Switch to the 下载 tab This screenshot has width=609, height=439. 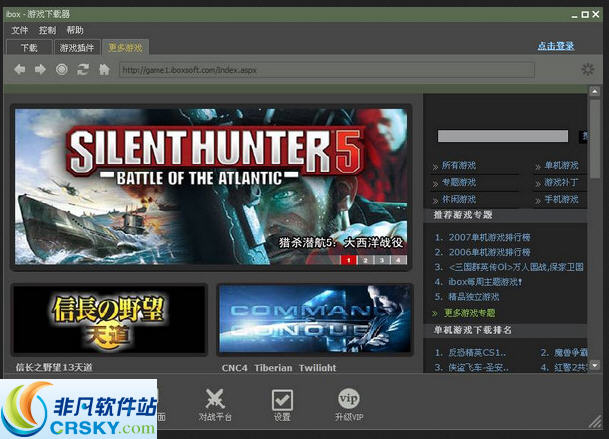pos(29,48)
